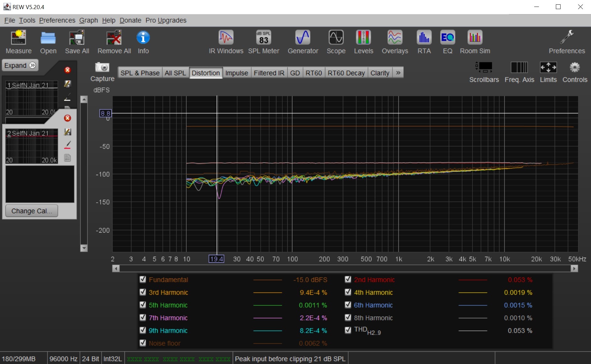The image size is (591, 364).
Task: Open graph Controls gear
Action: [x=575, y=67]
